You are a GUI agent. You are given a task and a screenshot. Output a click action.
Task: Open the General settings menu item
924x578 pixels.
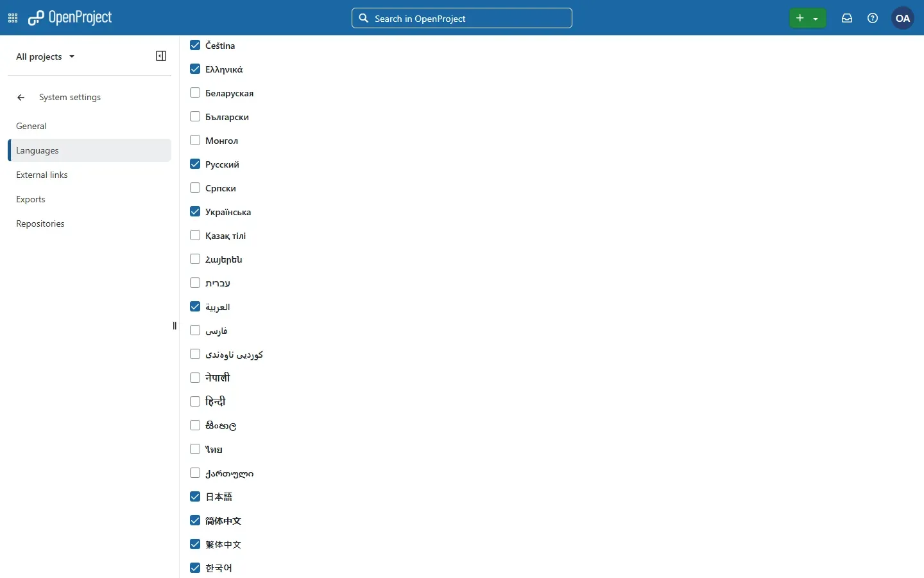[x=90, y=126]
